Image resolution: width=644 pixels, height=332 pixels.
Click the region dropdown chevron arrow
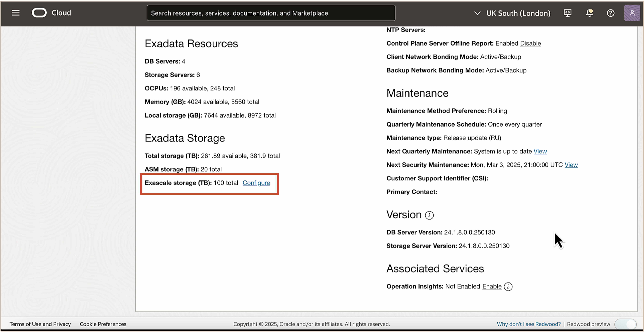477,13
